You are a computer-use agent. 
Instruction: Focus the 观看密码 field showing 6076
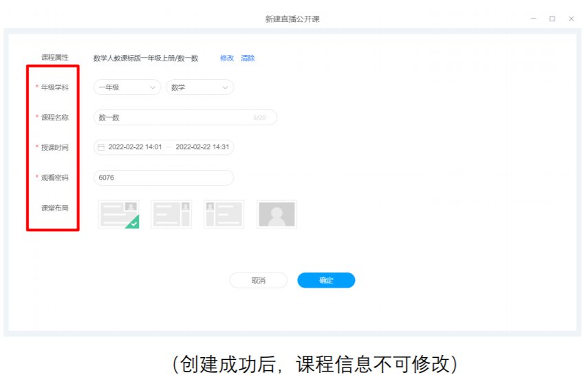click(x=163, y=178)
